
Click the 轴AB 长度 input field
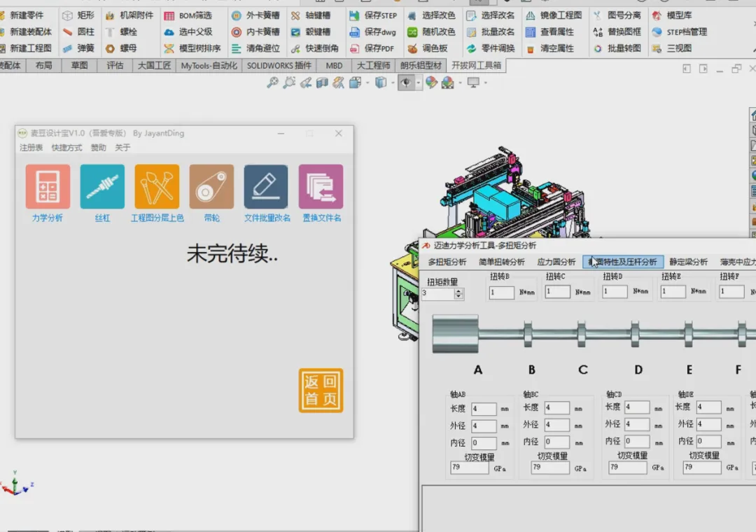click(484, 409)
